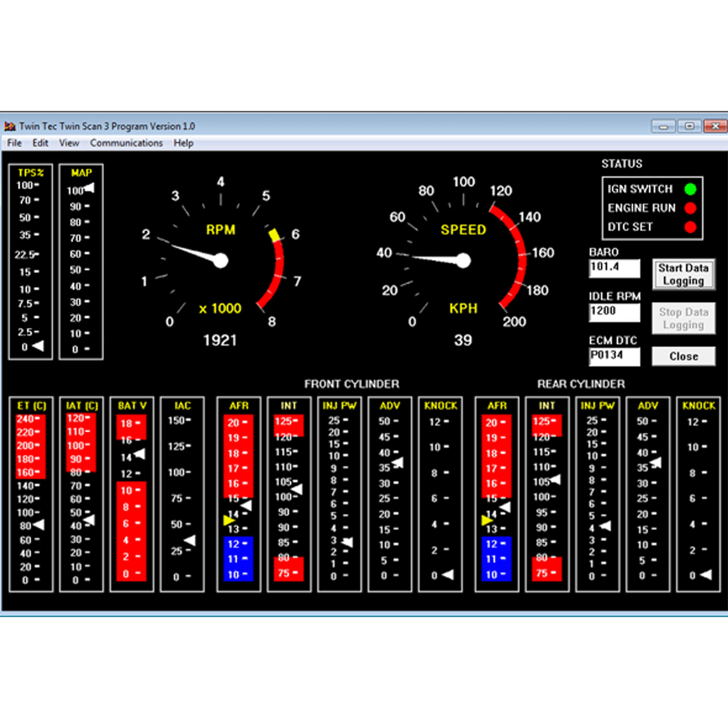Click the SPEED gauge needle hub
The height and width of the screenshot is (728, 728).
[x=464, y=260]
